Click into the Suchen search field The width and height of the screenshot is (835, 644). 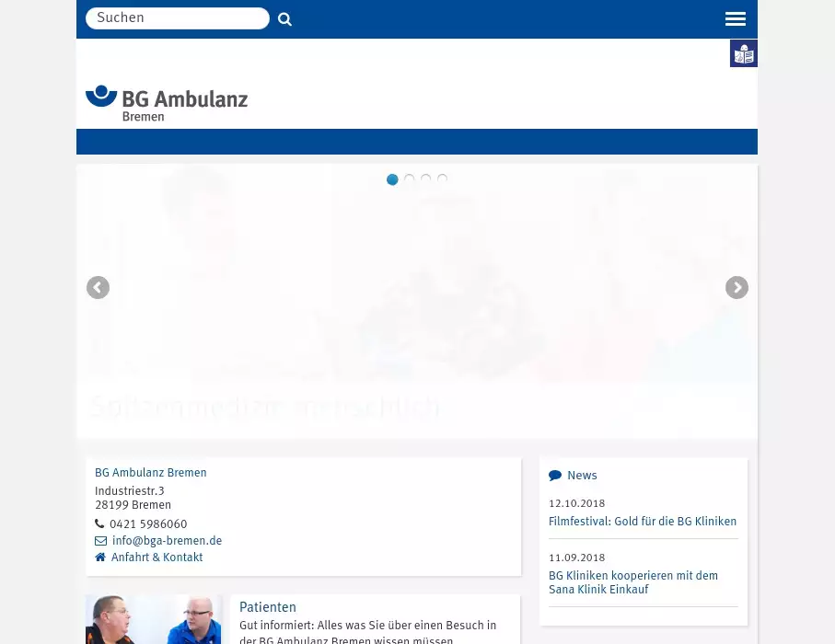pos(177,18)
